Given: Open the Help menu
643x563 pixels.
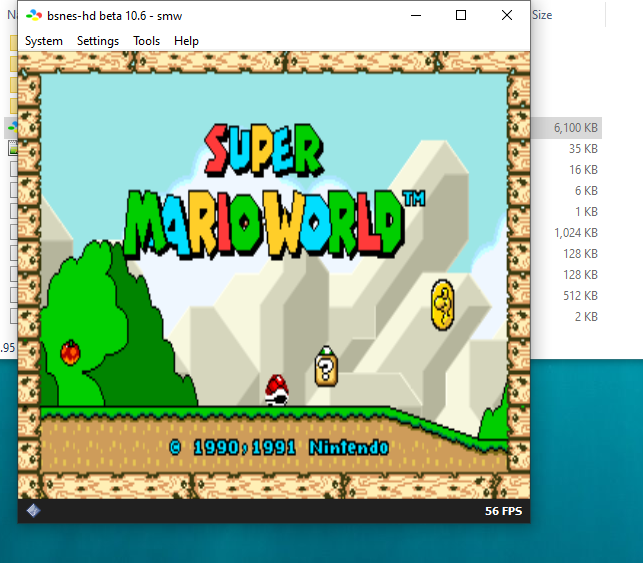Looking at the screenshot, I should pos(186,41).
